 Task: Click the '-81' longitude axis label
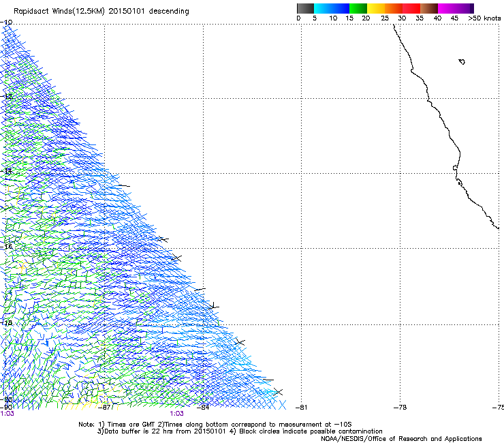301,408
